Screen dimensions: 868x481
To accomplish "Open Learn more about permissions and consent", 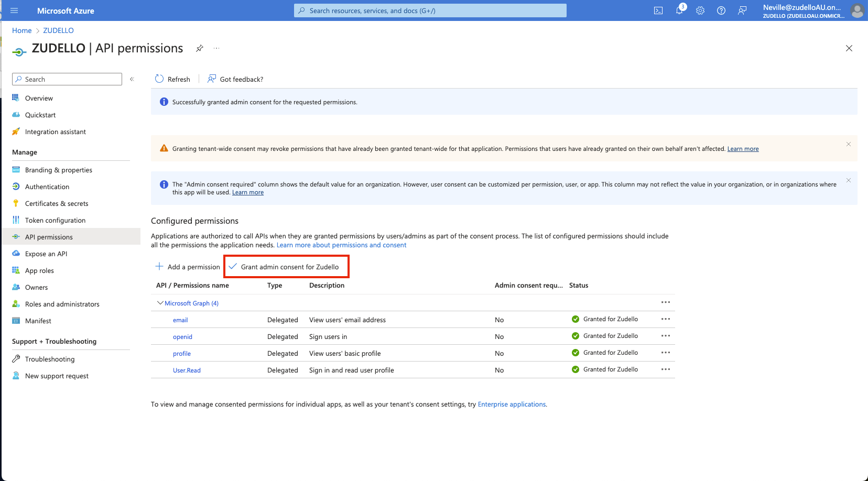I will (x=341, y=245).
